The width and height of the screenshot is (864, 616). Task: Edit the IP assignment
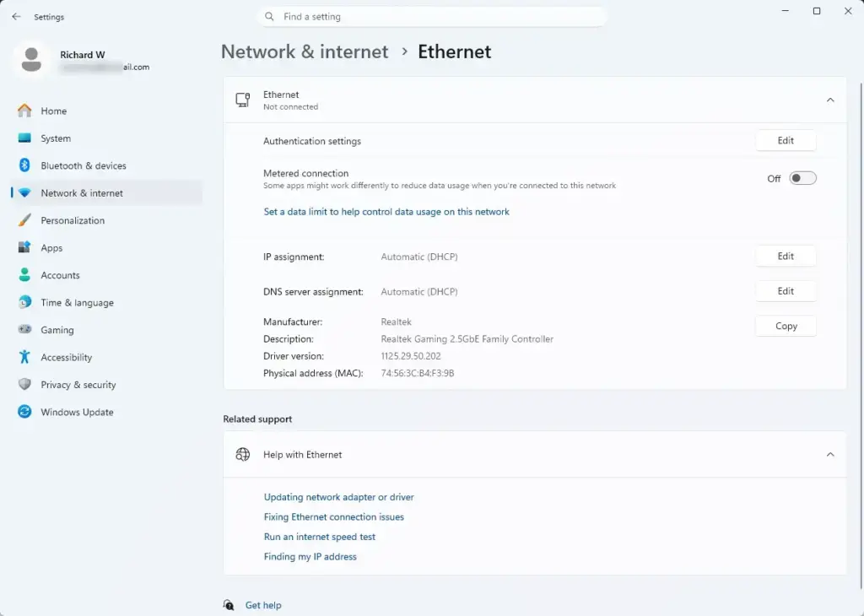tap(786, 257)
